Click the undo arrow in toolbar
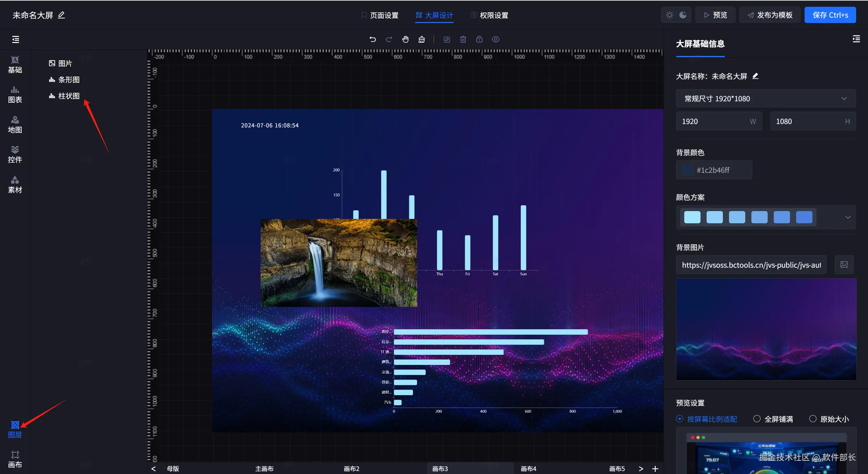The height and width of the screenshot is (474, 868). click(373, 39)
